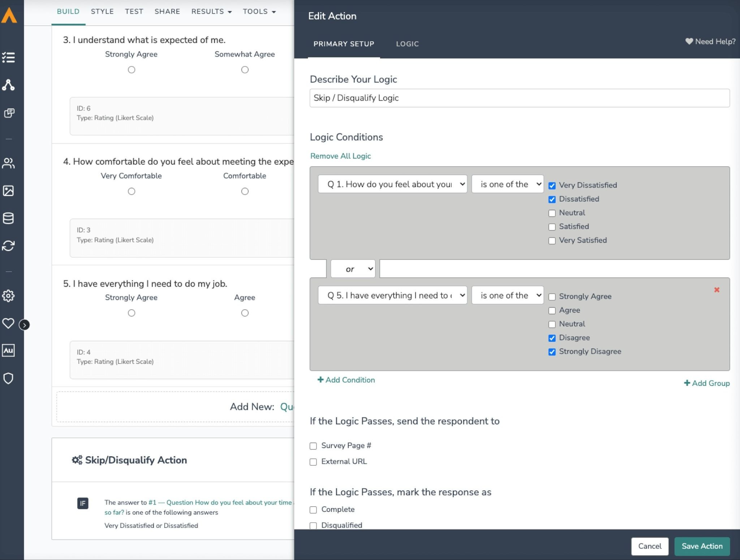Click the Remove All Logic link

[x=340, y=156]
